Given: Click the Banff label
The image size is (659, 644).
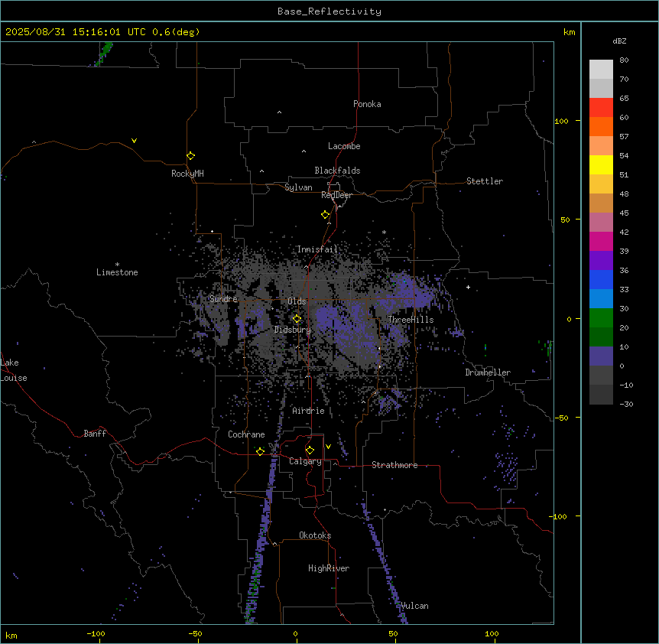Looking at the screenshot, I should click(95, 434).
